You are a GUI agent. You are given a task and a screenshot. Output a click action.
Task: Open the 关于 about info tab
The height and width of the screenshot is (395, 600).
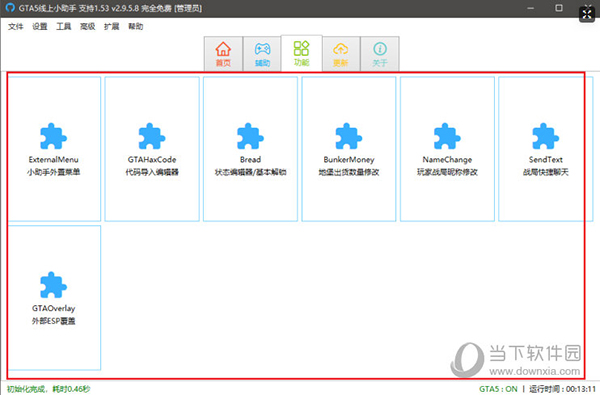coord(380,54)
